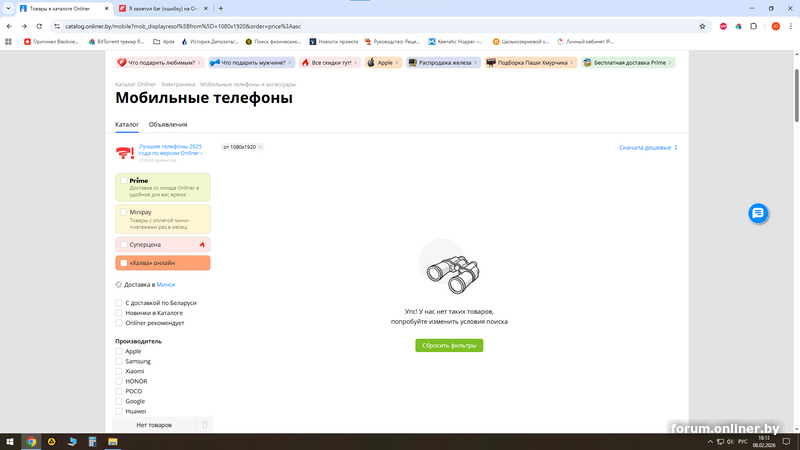Open the Windows Start menu

point(10,442)
